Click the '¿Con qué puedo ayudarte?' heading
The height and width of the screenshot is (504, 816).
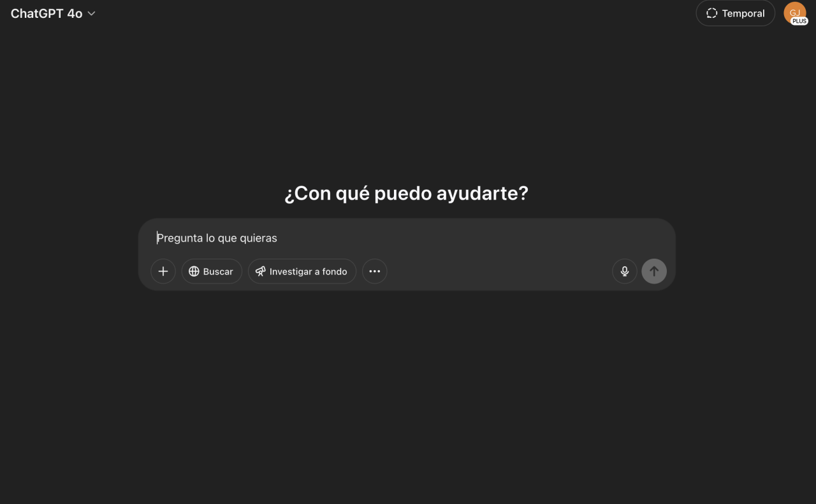(407, 193)
